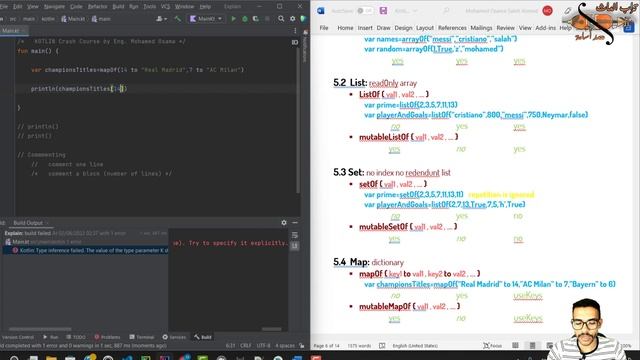640x360 pixels.
Task: Toggle the AutoSave switch in Word
Action: point(364,11)
